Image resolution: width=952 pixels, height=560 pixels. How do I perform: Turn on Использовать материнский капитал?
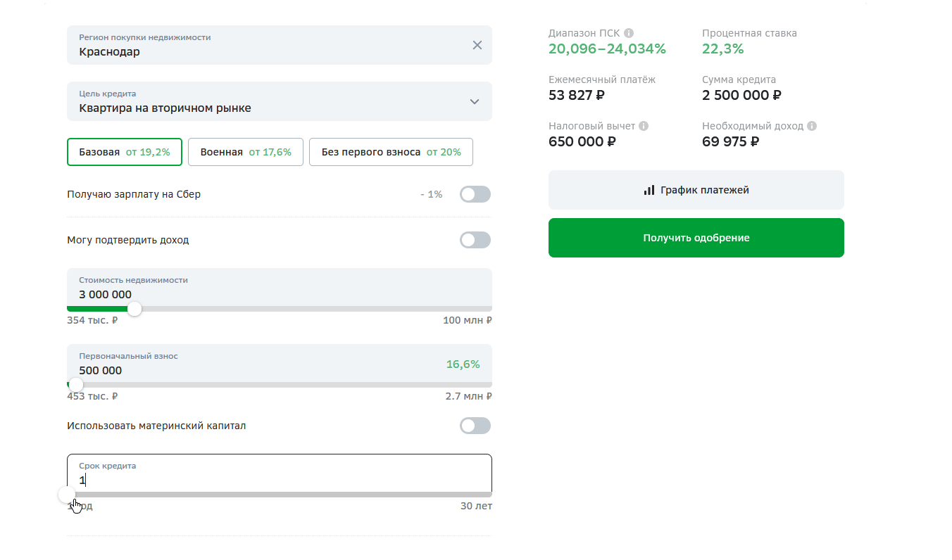coord(475,426)
